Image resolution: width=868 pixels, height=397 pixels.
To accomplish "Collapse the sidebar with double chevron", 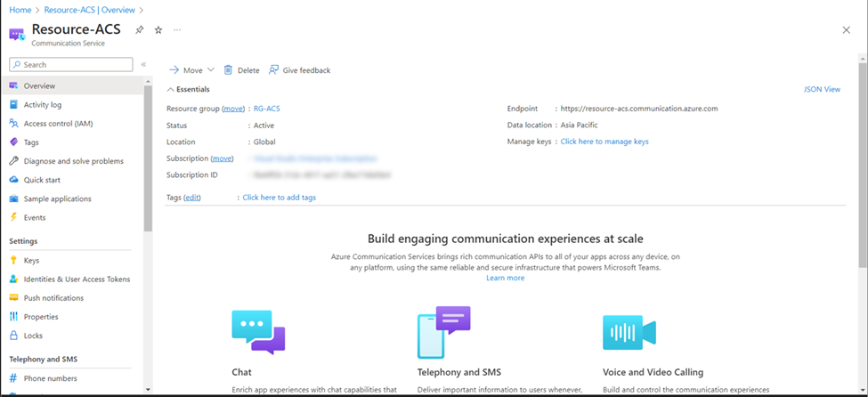I will coord(143,65).
